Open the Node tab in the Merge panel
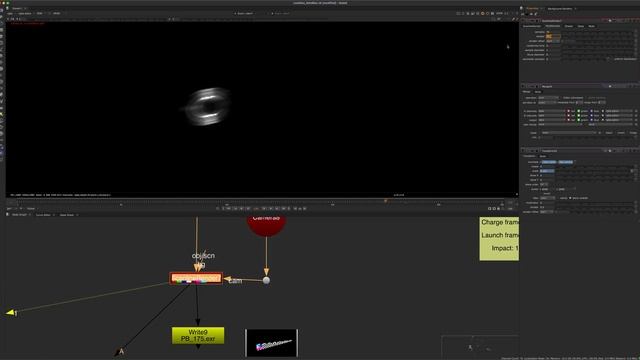Image resolution: width=640 pixels, height=360 pixels. (538, 92)
